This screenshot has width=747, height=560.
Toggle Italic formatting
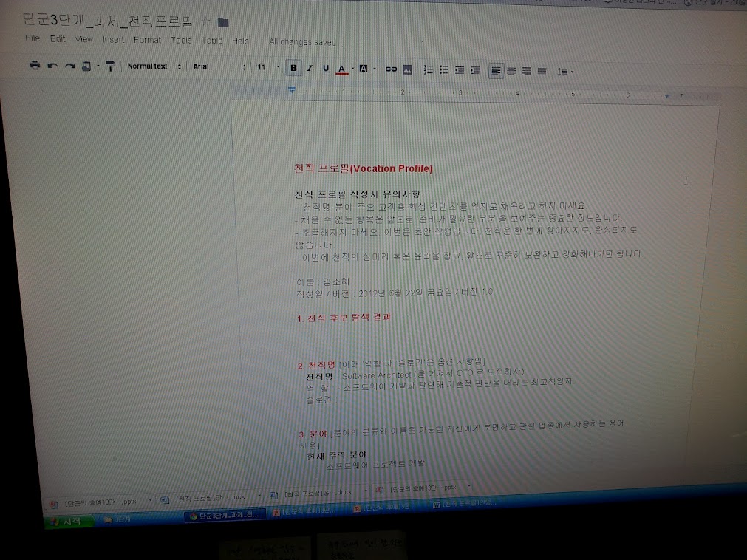pyautogui.click(x=310, y=68)
